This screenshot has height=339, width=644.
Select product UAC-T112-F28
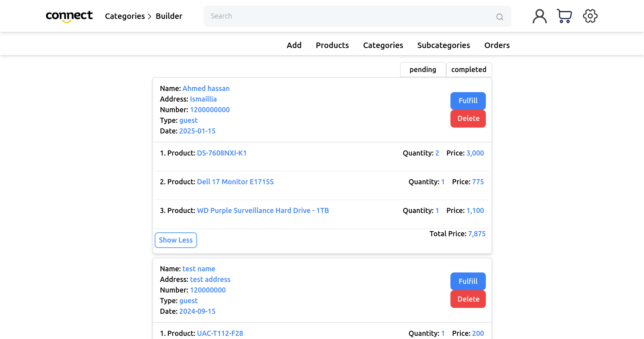(220, 333)
